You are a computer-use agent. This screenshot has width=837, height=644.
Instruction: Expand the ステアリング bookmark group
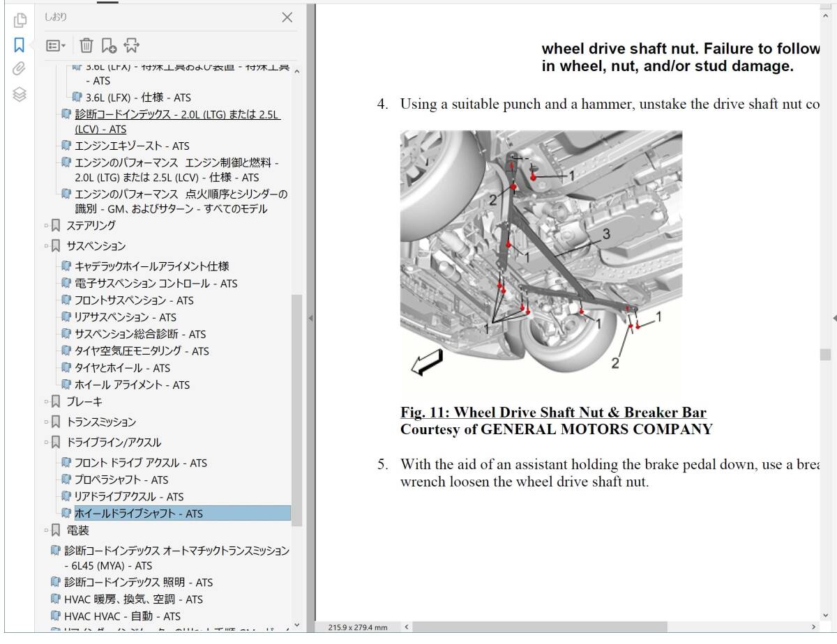click(x=47, y=226)
